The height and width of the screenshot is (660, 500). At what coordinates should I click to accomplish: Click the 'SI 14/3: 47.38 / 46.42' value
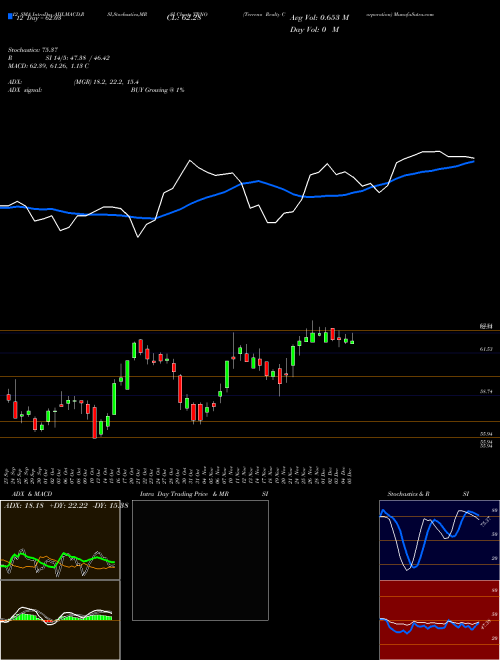78,58
